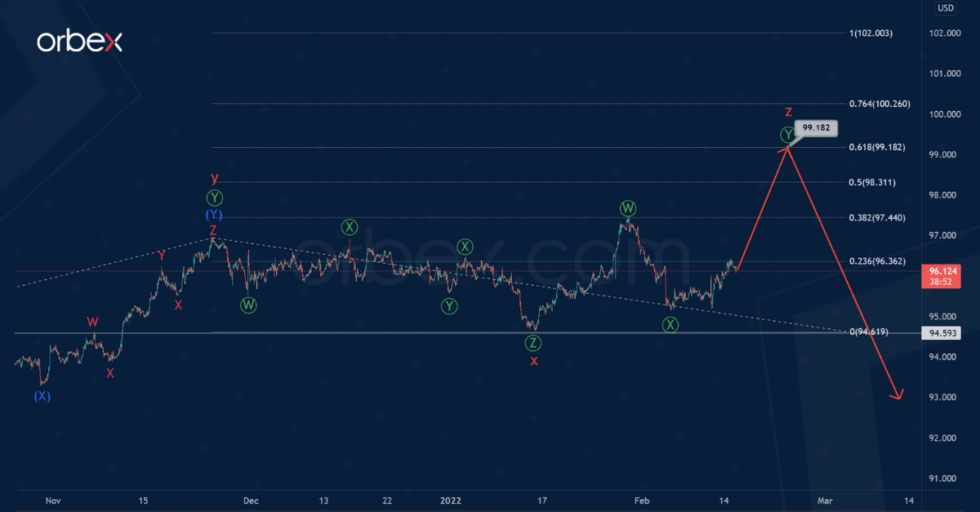980x512 pixels.
Task: Click 91.000 on the price axis
Action: pyautogui.click(x=944, y=479)
